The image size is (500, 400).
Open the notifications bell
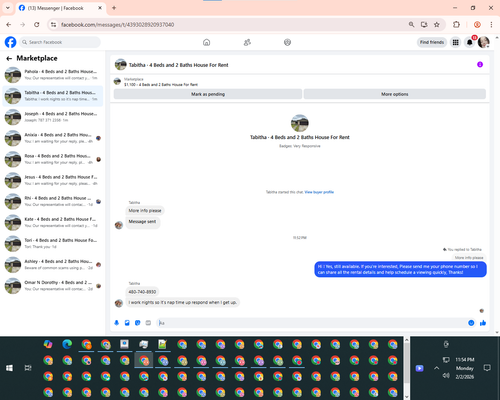470,42
